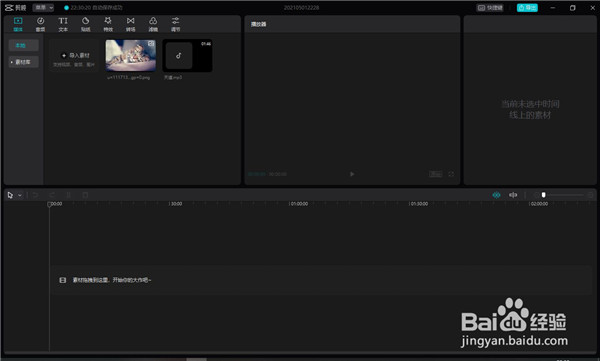The height and width of the screenshot is (361, 600).
Task: Click the timeline drop-zone hint track
Action: [321, 280]
